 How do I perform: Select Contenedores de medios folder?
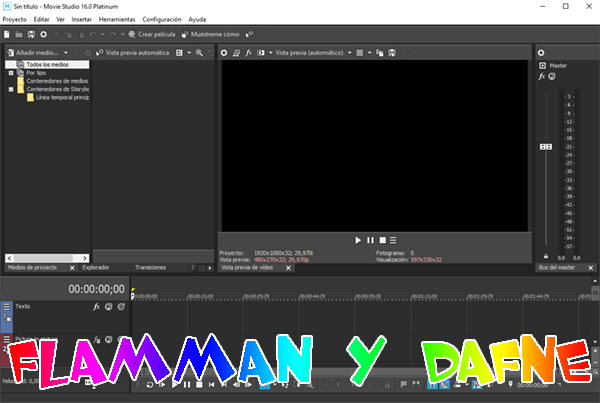tap(57, 81)
